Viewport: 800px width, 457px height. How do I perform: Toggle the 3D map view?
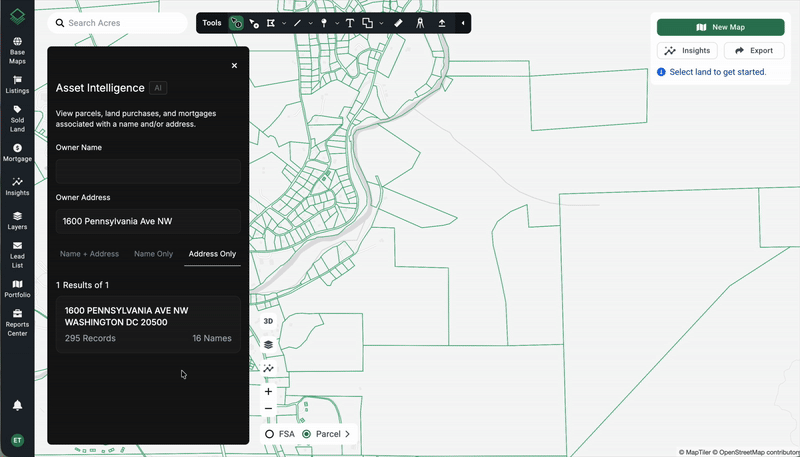point(268,321)
